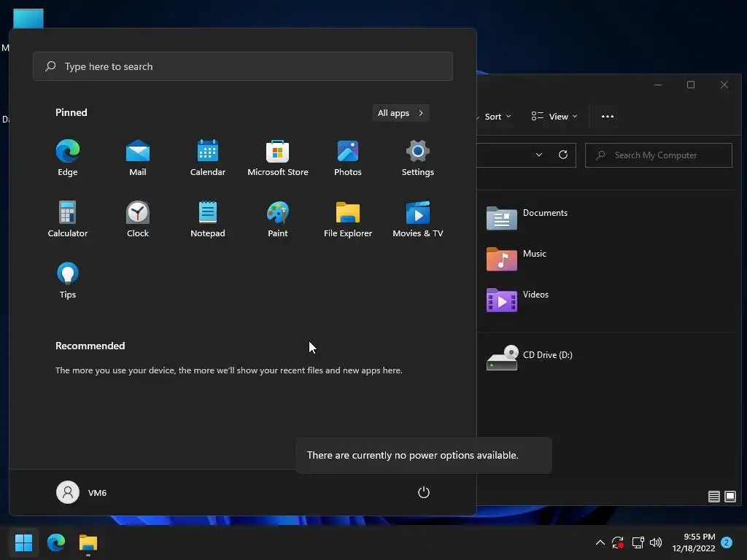Open the VM6 user account menu
Viewport: 747px width, 560px height.
pos(82,492)
